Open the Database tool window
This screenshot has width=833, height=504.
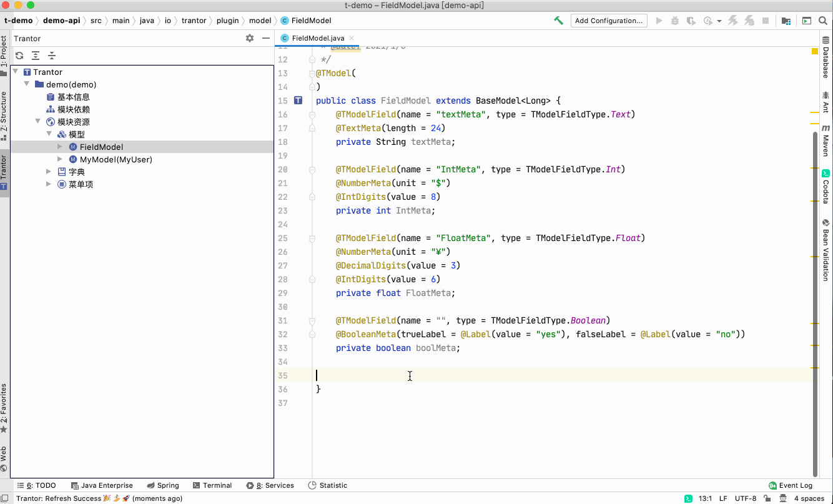coord(826,57)
